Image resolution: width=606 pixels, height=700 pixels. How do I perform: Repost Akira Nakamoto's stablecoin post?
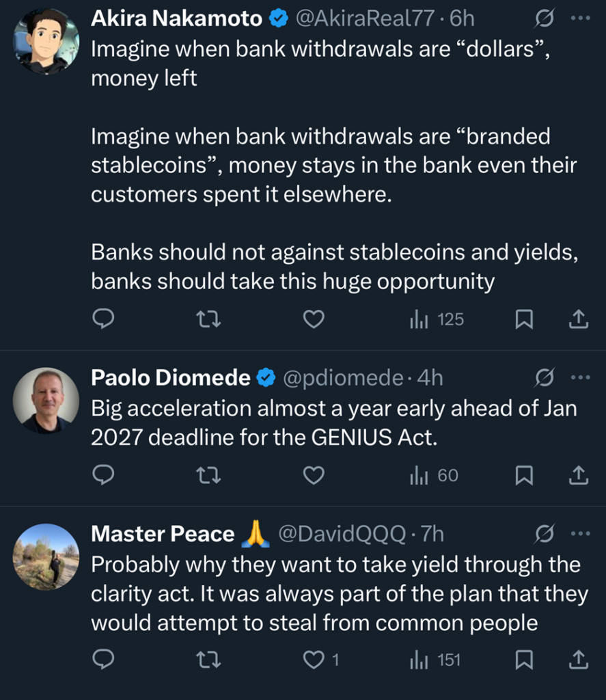(208, 319)
